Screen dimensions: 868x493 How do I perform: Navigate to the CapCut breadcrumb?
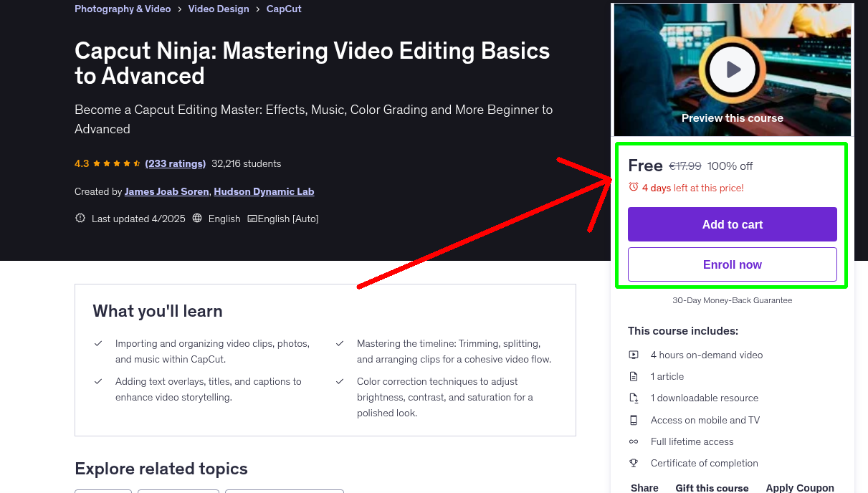tap(283, 9)
